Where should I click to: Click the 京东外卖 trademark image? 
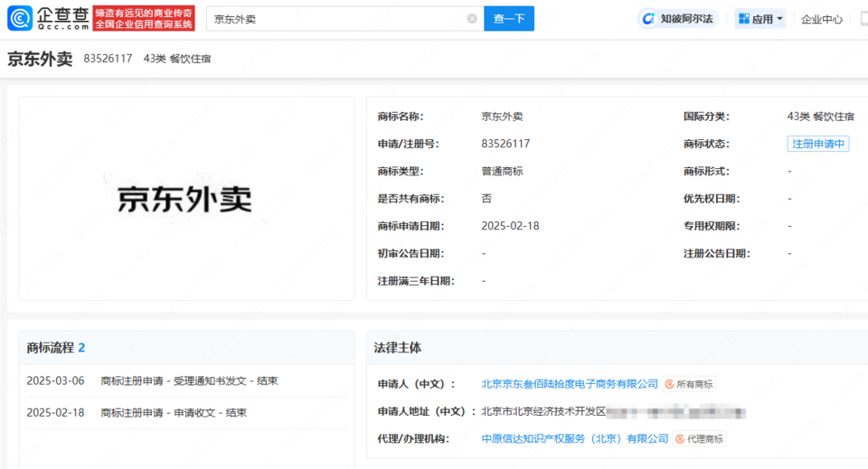click(x=185, y=199)
